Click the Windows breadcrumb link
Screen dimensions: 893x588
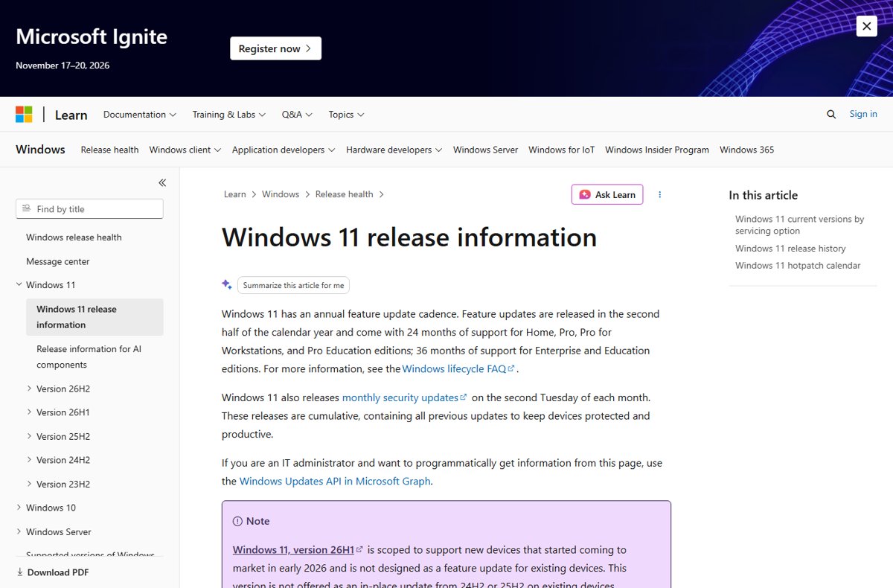coord(281,194)
